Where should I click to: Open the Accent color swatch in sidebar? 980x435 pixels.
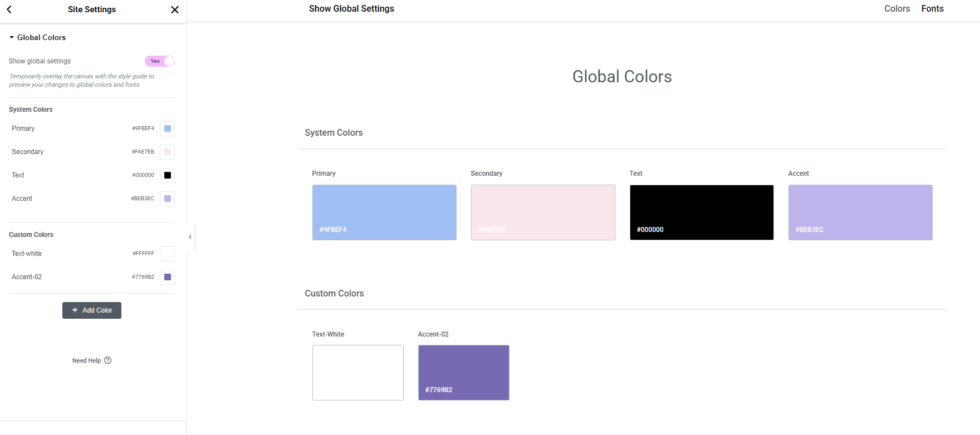[x=168, y=199]
